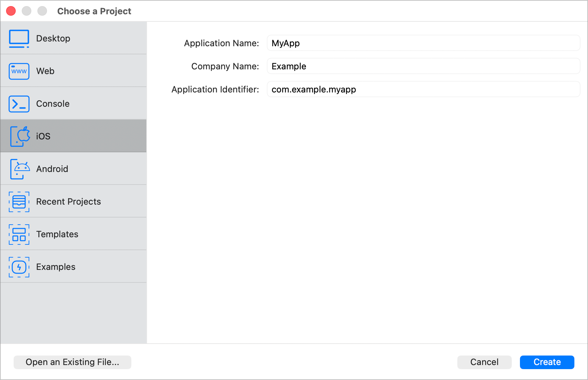Click the Web project icon
This screenshot has width=588, height=380.
(x=19, y=71)
